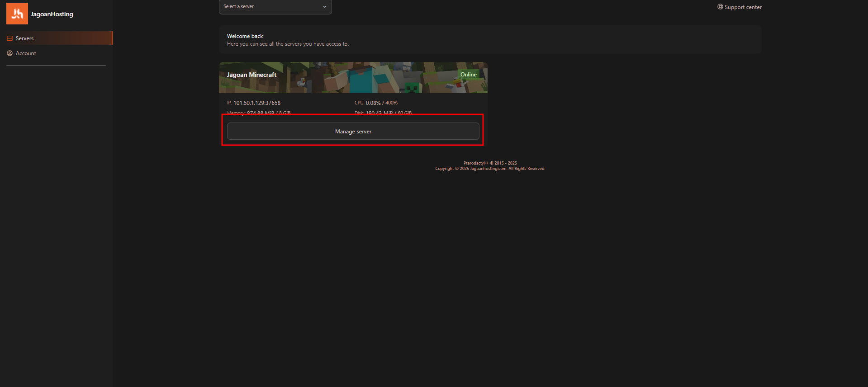Click the Pterodactyl 2015 - 2025 footer text

490,163
